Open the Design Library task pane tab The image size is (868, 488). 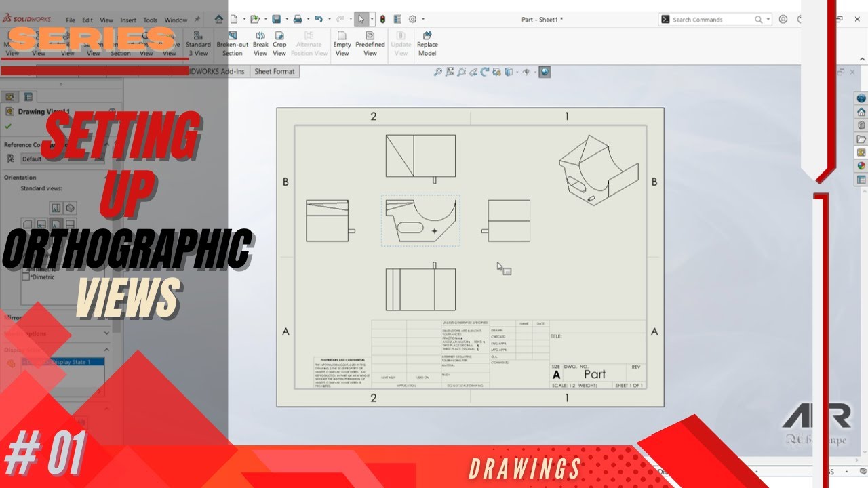861,125
